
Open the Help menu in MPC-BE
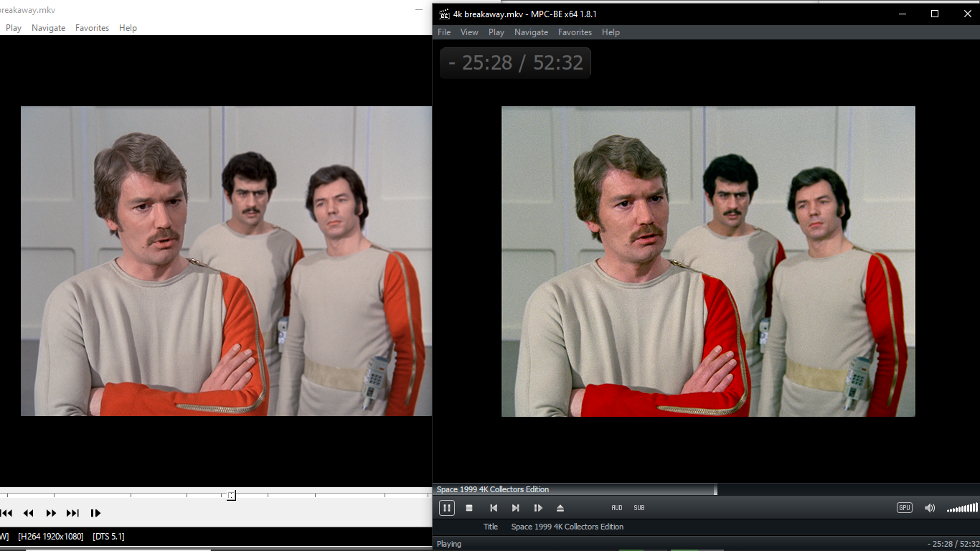coord(611,32)
